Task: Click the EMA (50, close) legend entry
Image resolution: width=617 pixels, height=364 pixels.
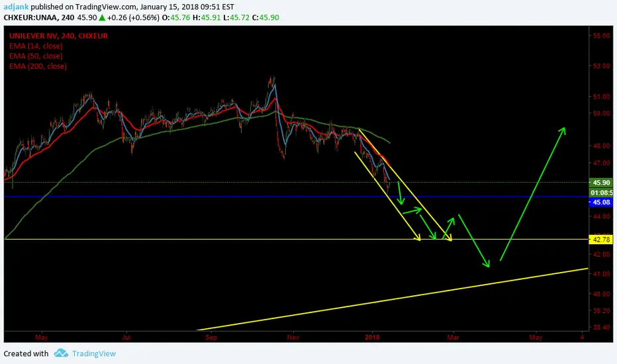Action: tap(36, 56)
